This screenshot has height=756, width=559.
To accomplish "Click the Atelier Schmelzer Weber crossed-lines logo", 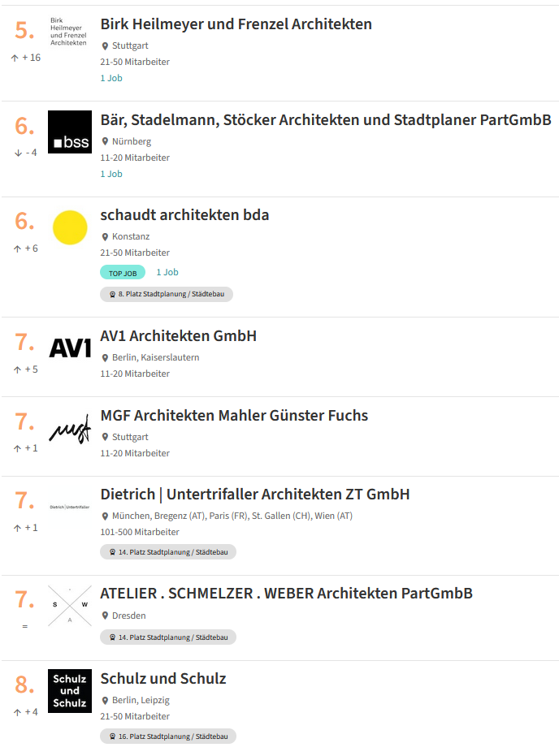I will pos(70,606).
